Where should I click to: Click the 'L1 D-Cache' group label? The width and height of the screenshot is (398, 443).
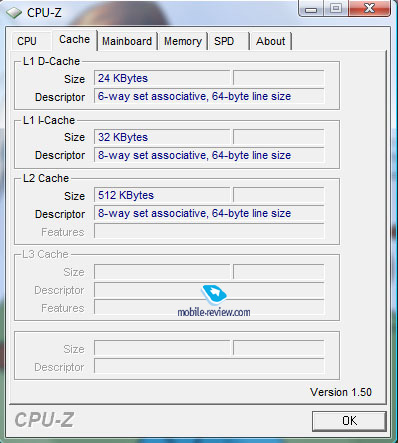point(51,61)
